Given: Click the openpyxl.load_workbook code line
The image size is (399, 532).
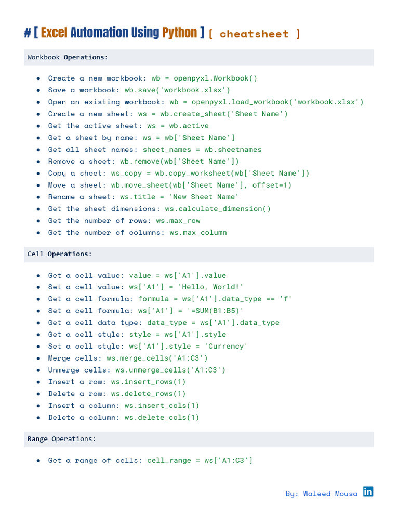Looking at the screenshot, I should [267, 102].
